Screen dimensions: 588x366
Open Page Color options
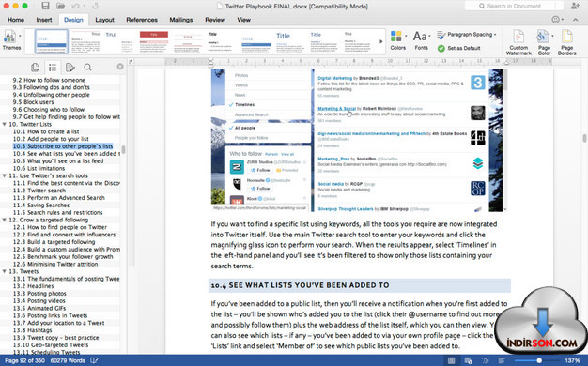[544, 42]
